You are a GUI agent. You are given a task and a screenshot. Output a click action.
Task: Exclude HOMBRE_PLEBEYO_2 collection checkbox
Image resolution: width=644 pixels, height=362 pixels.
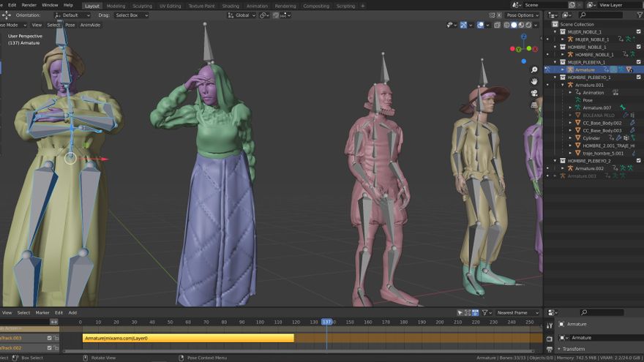click(x=639, y=160)
